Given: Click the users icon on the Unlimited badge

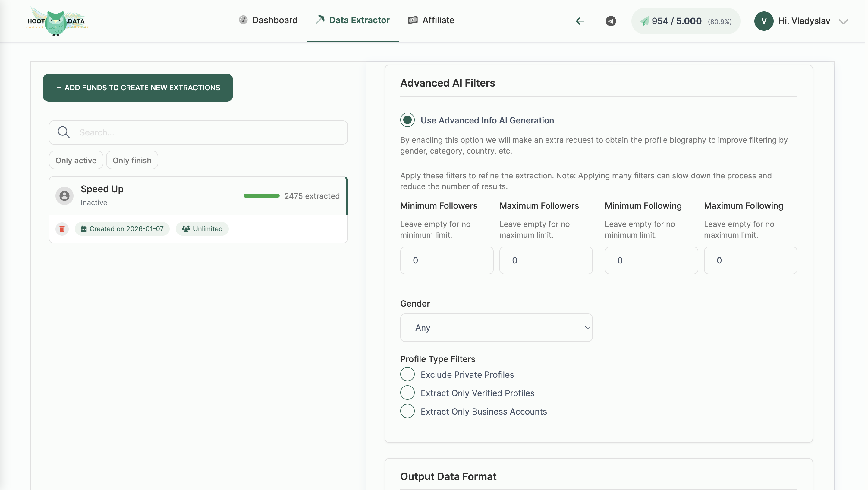Looking at the screenshot, I should click(186, 229).
